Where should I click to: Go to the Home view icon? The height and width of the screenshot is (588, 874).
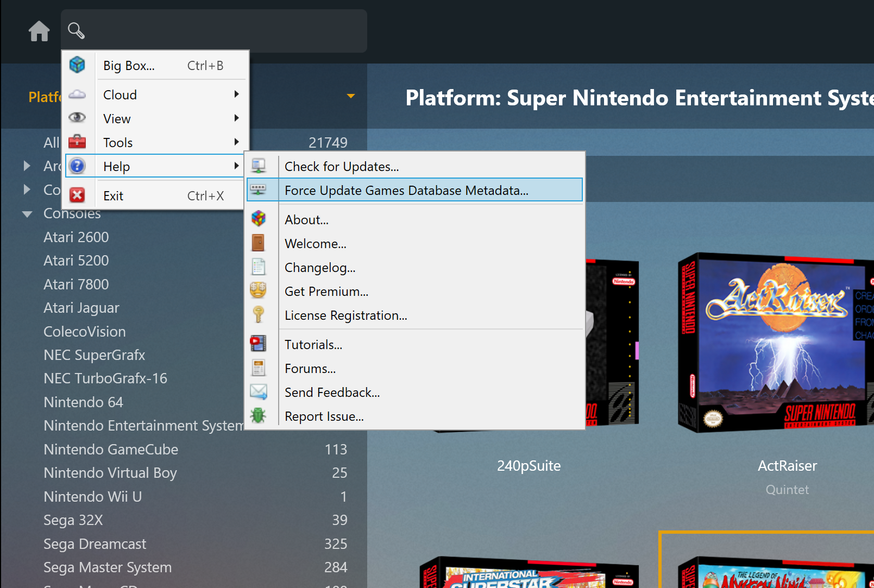39,31
